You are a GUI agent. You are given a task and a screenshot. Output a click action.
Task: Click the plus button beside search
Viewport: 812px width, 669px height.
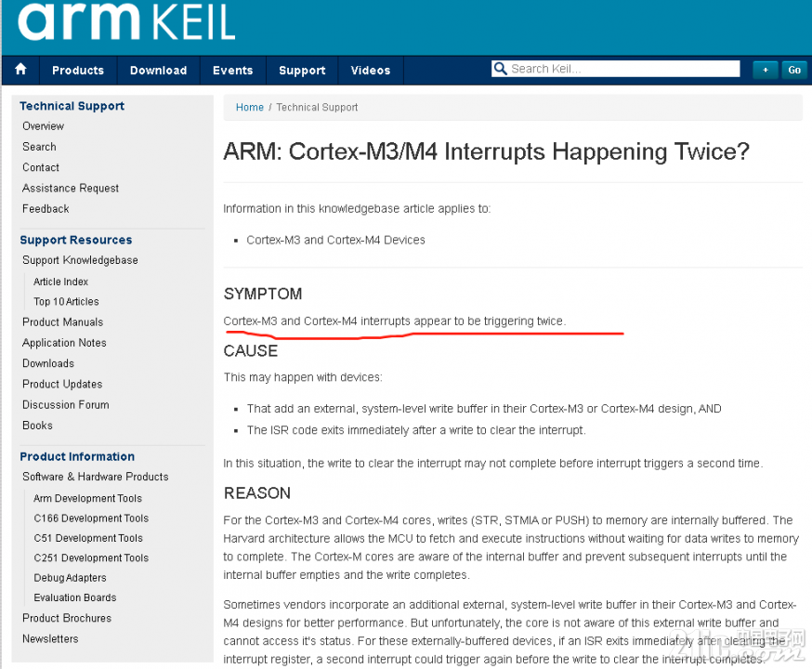point(765,70)
